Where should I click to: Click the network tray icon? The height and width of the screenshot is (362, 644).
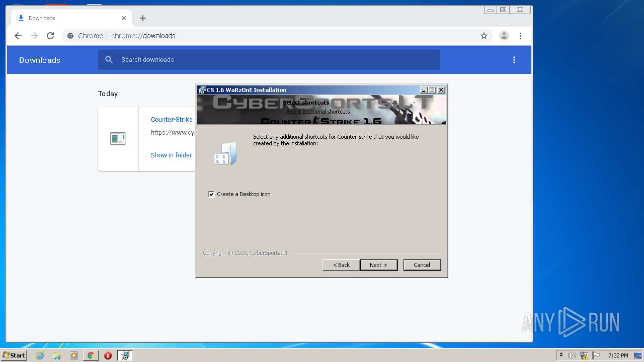(x=584, y=355)
